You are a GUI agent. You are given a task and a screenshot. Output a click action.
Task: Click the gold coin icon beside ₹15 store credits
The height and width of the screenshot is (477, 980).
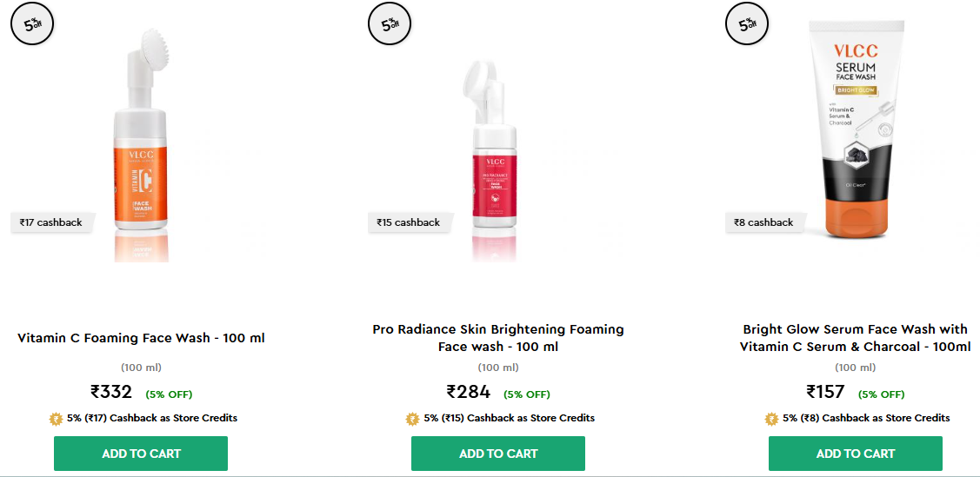coord(413,419)
